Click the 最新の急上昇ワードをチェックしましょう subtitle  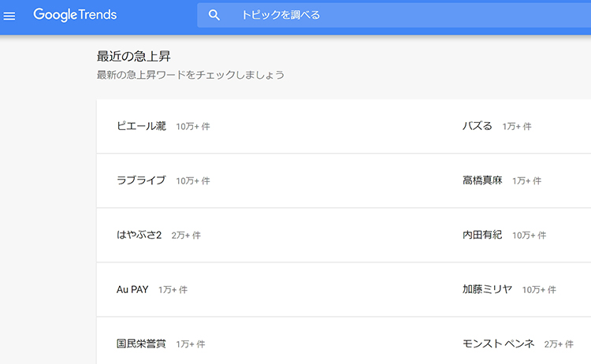tap(191, 75)
